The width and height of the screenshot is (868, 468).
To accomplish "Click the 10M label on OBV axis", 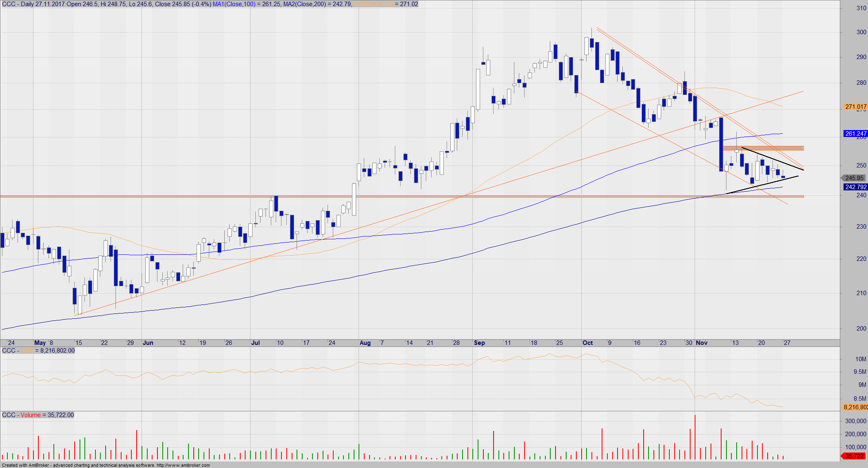I will pyautogui.click(x=860, y=359).
